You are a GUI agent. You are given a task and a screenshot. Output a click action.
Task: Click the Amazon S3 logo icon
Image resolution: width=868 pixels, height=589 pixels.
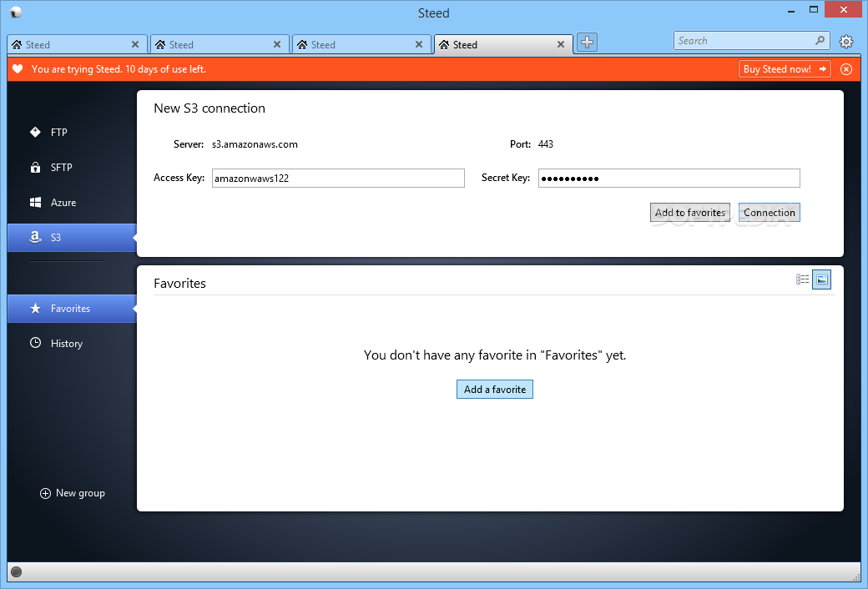click(x=35, y=238)
